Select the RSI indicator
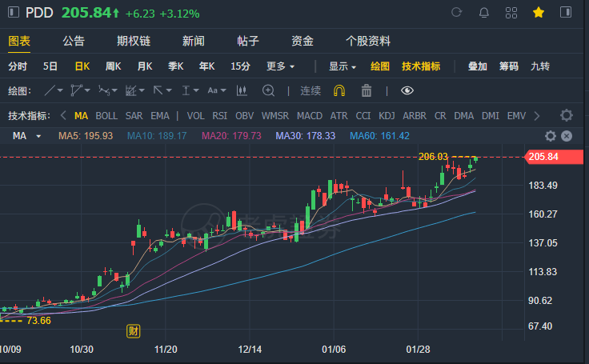The image size is (589, 364). 220,116
